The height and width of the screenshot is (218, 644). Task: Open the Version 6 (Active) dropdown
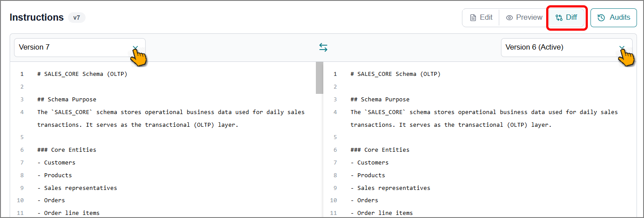click(566, 47)
